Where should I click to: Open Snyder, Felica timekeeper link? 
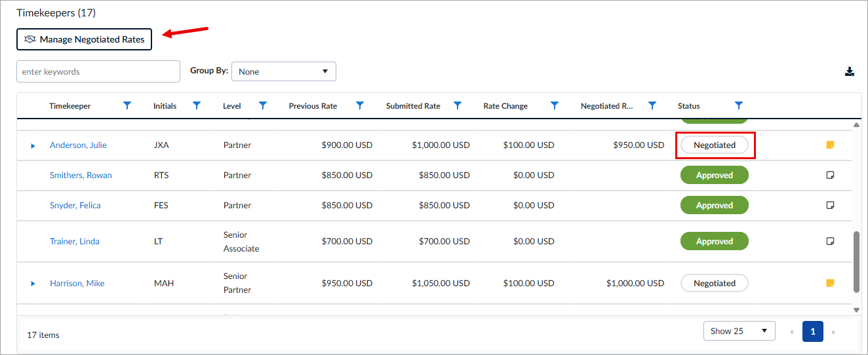click(x=75, y=205)
